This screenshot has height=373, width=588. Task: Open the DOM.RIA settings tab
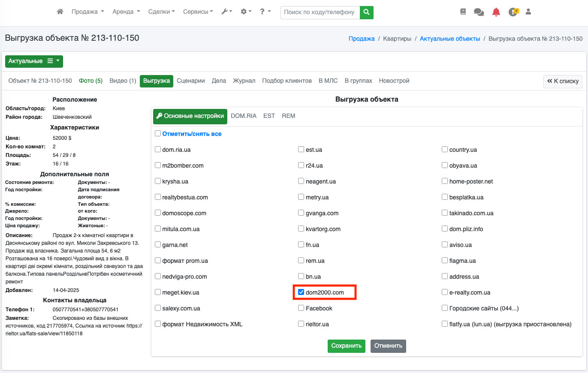[243, 116]
